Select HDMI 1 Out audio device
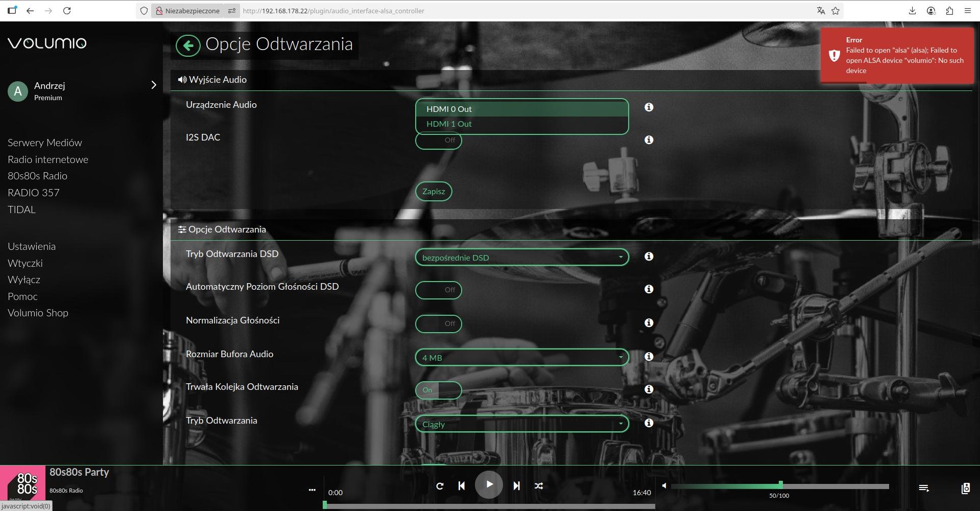Image resolution: width=980 pixels, height=511 pixels. click(449, 124)
